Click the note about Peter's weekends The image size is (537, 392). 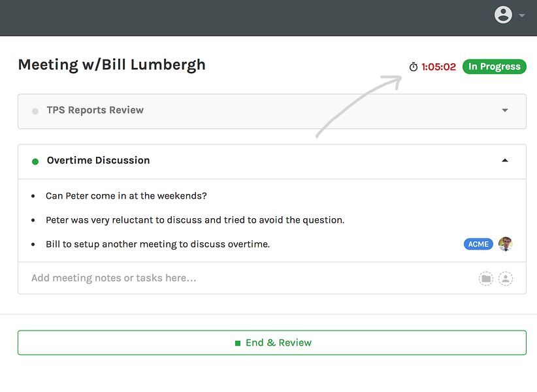point(126,196)
